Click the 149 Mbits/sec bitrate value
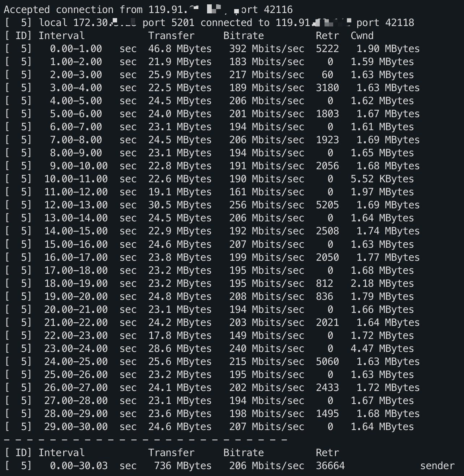The height and width of the screenshot is (476, 464). click(267, 336)
